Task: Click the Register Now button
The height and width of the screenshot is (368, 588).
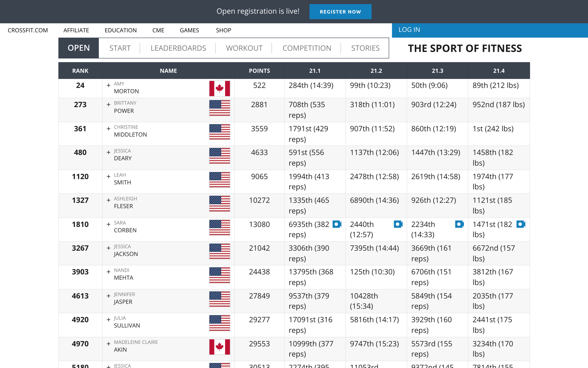Action: pos(340,12)
